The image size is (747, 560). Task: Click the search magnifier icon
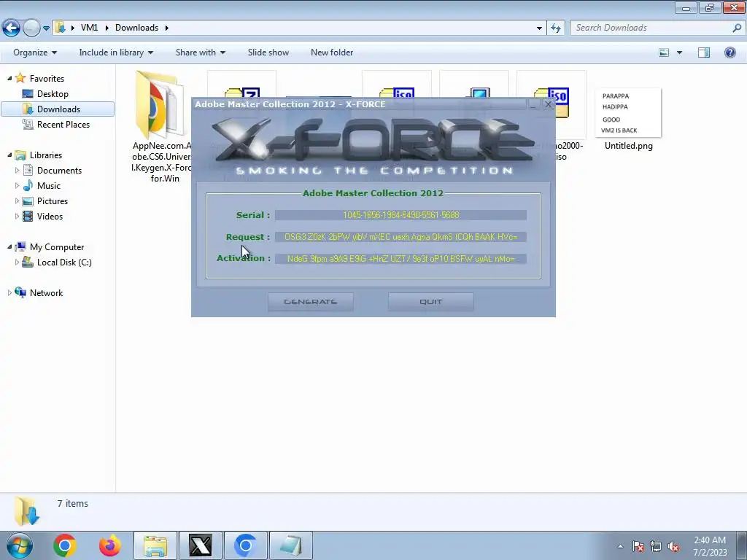[x=737, y=28]
